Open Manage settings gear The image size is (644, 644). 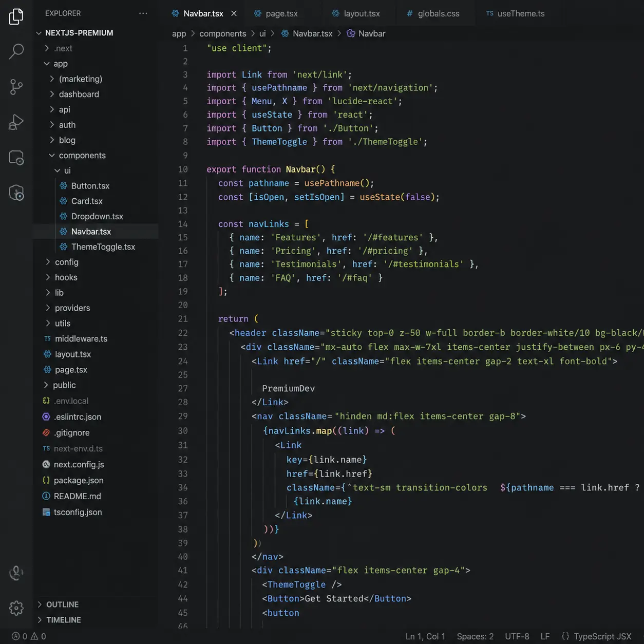click(x=16, y=608)
